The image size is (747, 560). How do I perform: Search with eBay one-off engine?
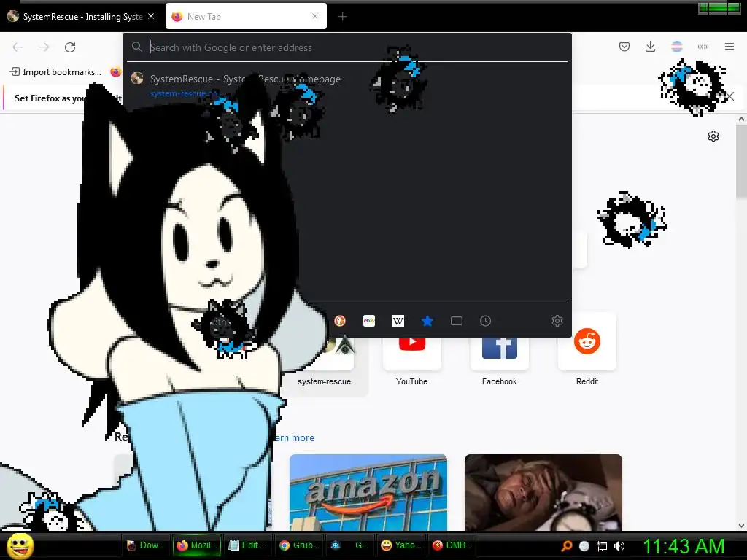pyautogui.click(x=368, y=321)
